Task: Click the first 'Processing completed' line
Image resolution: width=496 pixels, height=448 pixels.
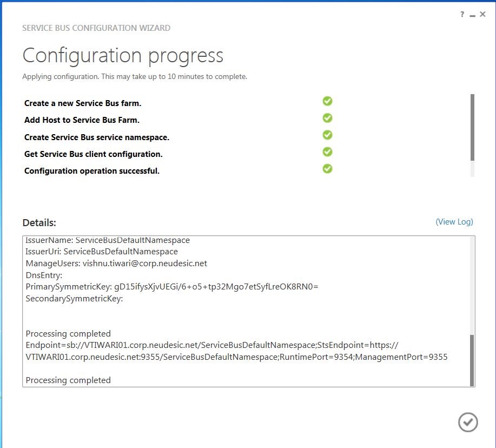Action: (68, 333)
